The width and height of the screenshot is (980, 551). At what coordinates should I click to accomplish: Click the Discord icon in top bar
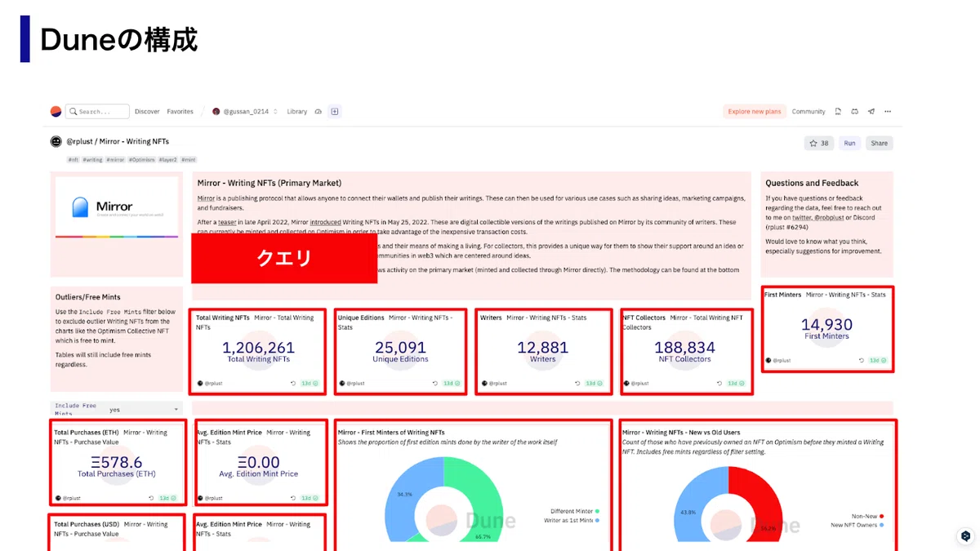coord(855,112)
